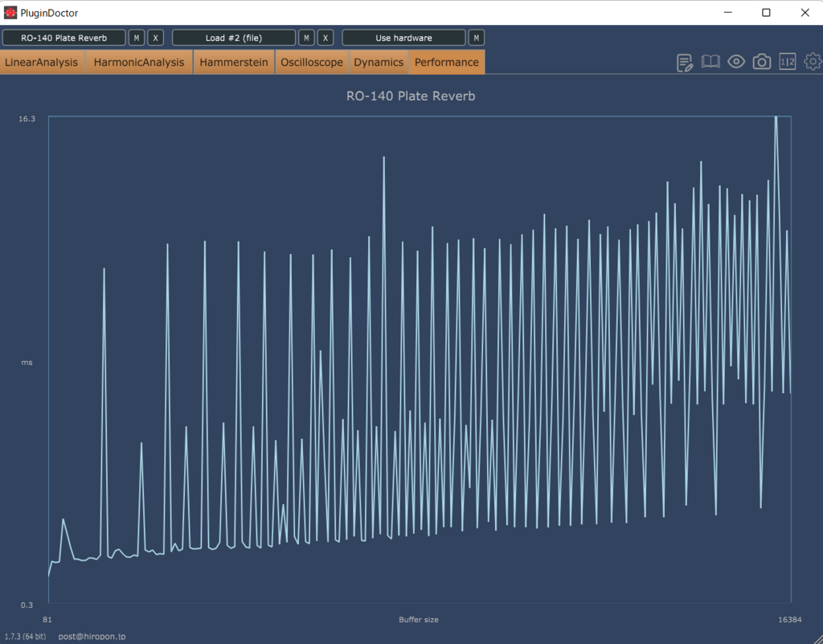Click the camera snapshot icon
The width and height of the screenshot is (823, 644).
click(762, 62)
